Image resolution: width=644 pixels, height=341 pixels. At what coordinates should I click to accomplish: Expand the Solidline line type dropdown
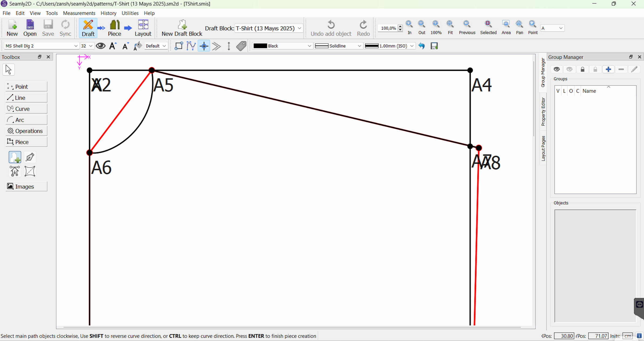338,46
